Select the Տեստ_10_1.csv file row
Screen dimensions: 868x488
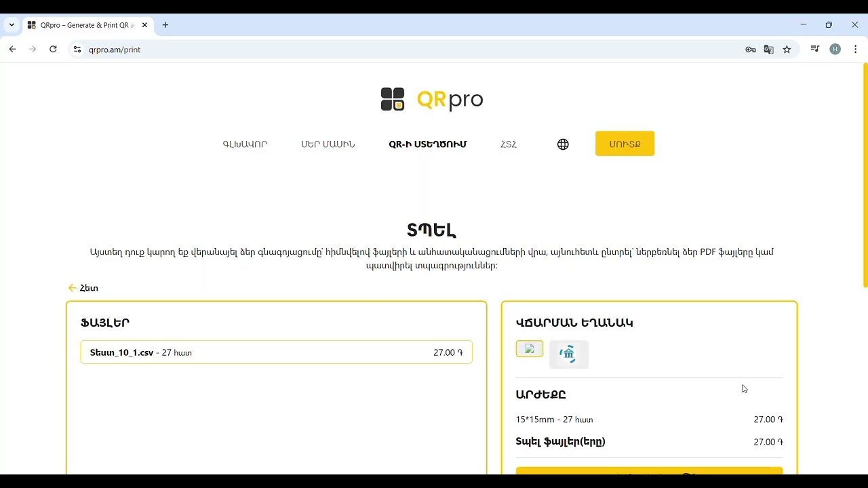point(277,352)
